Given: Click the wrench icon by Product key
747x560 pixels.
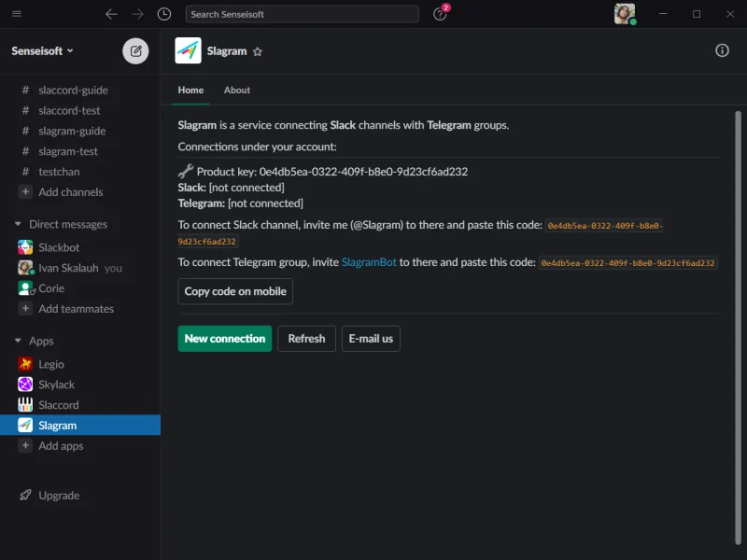Looking at the screenshot, I should 186,171.
